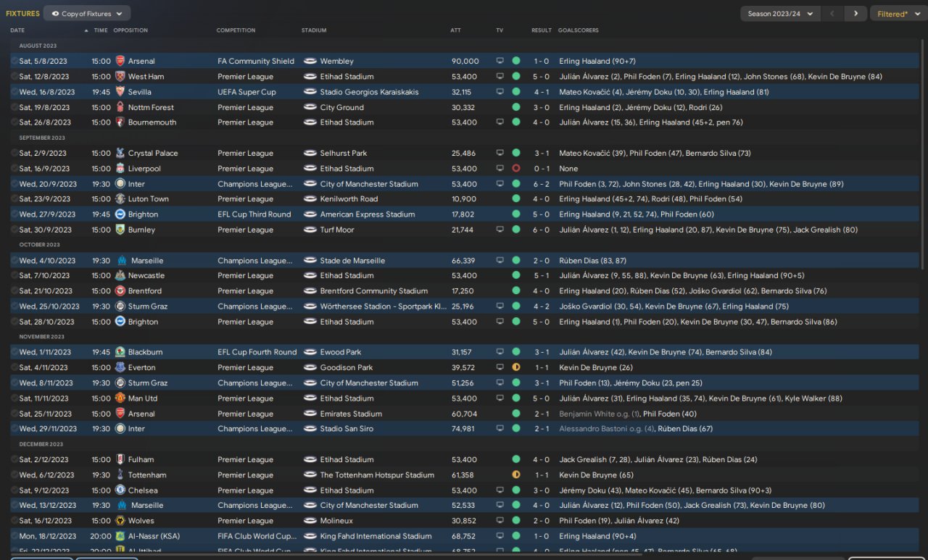The image size is (928, 560).
Task: Open the Nottm Forest opposition link
Action: pyautogui.click(x=151, y=107)
